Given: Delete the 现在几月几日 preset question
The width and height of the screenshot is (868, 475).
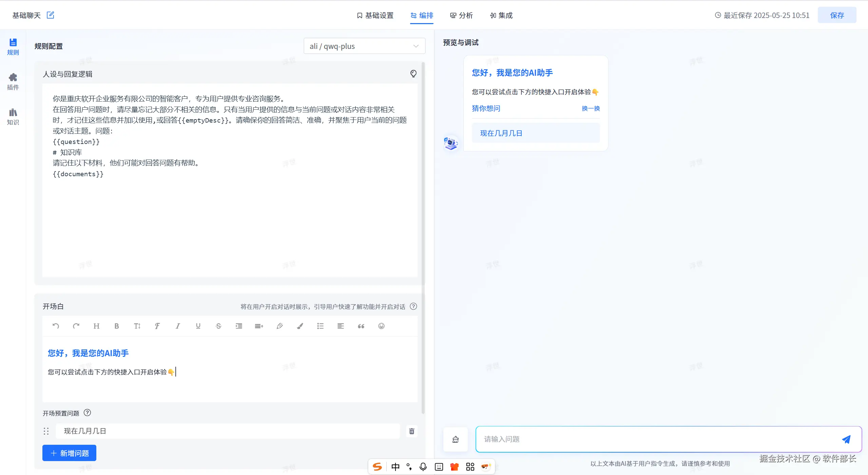Looking at the screenshot, I should 411,431.
